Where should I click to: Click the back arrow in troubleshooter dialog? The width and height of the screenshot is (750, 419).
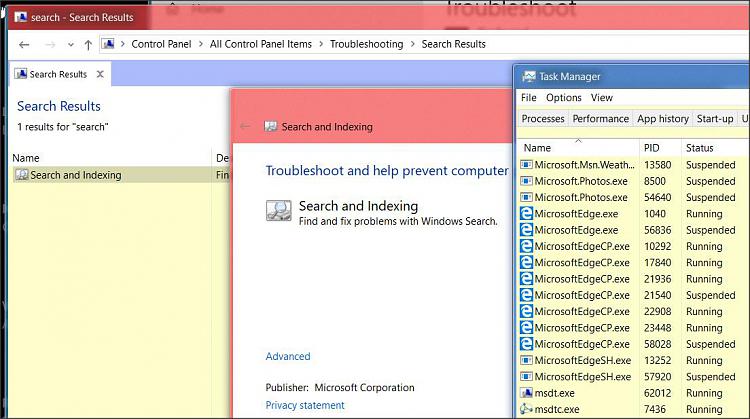click(x=245, y=126)
